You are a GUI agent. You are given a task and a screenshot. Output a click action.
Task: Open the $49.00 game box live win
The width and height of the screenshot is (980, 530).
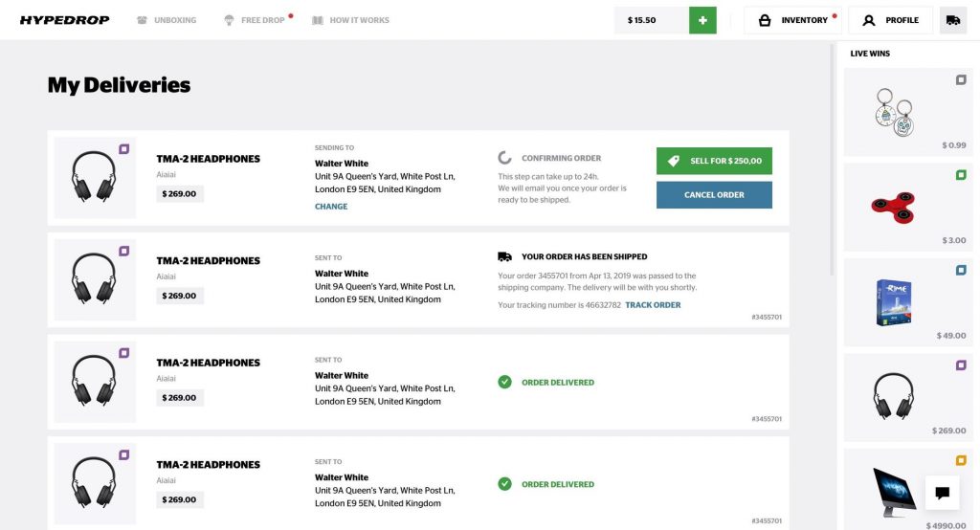pos(893,300)
